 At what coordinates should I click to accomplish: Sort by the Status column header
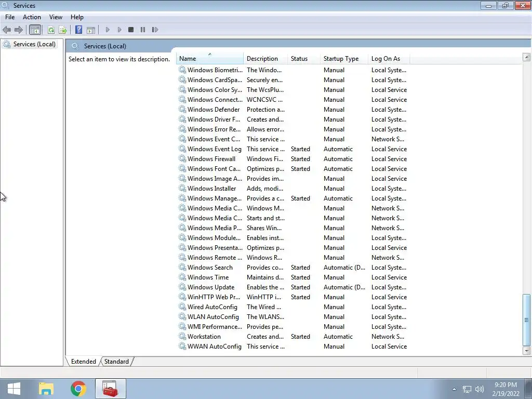(303, 58)
